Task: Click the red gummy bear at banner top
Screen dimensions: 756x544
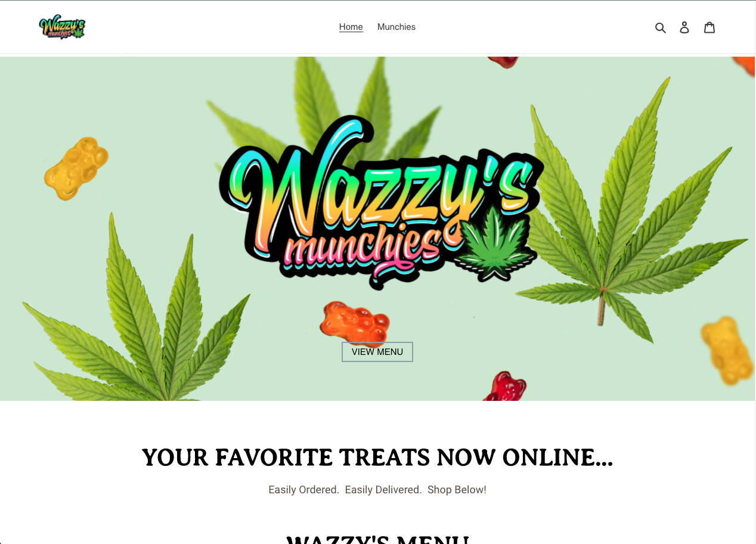Action: (504, 62)
